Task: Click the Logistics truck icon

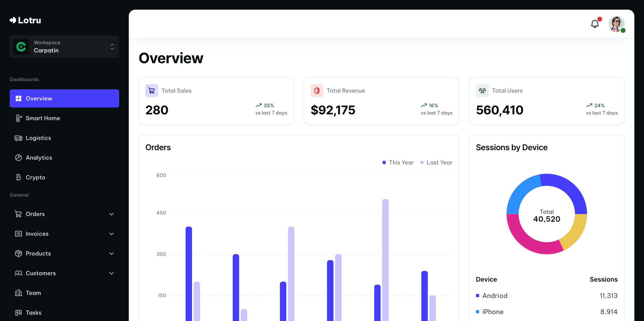Action: click(x=18, y=138)
